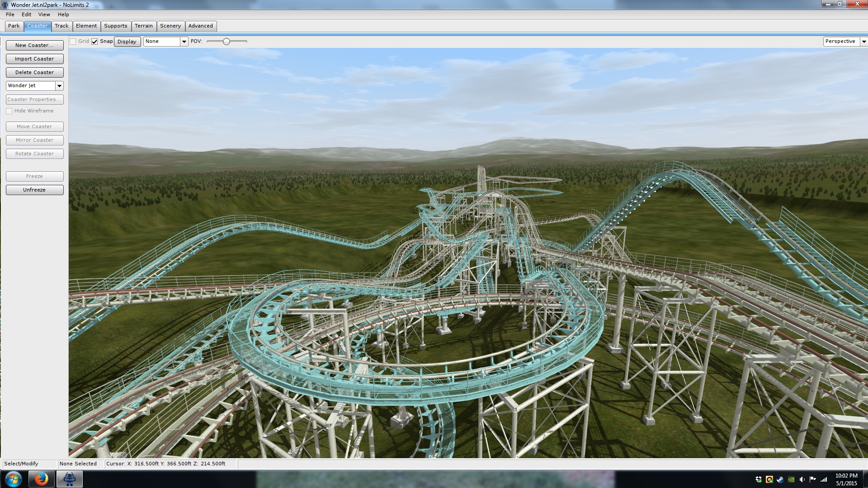
Task: Enable the Grid checkbox
Action: click(x=73, y=42)
